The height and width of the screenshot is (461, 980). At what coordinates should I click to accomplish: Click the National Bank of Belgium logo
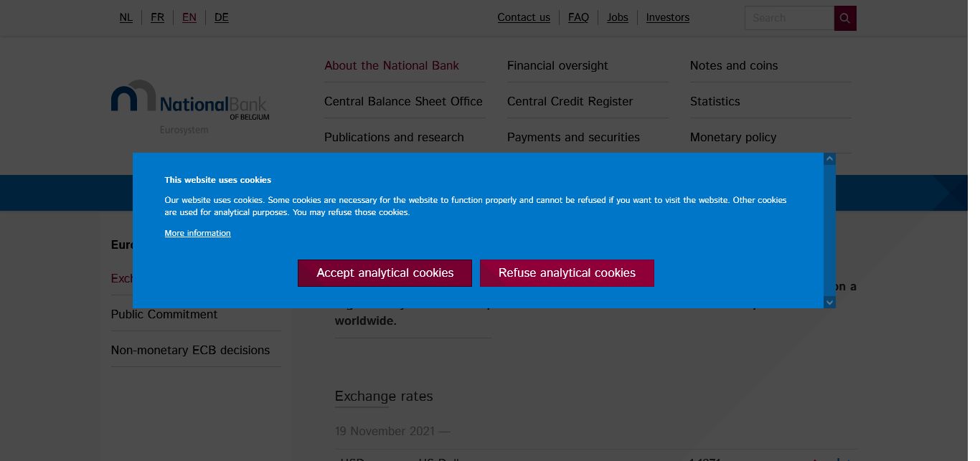pyautogui.click(x=190, y=105)
